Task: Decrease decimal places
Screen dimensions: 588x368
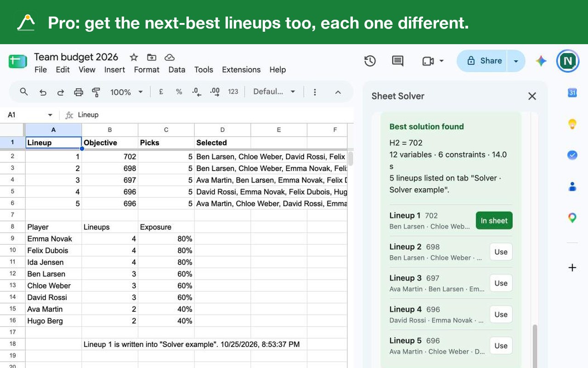Action: coord(197,92)
